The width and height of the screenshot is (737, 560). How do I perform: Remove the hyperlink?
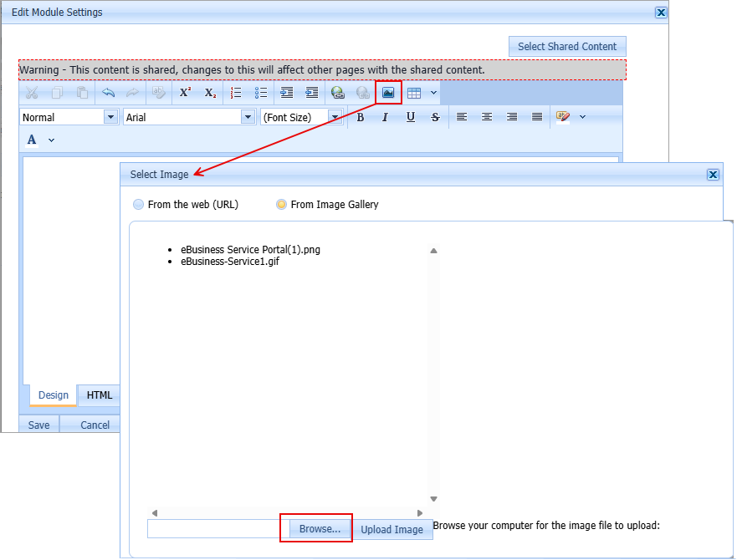coord(362,93)
